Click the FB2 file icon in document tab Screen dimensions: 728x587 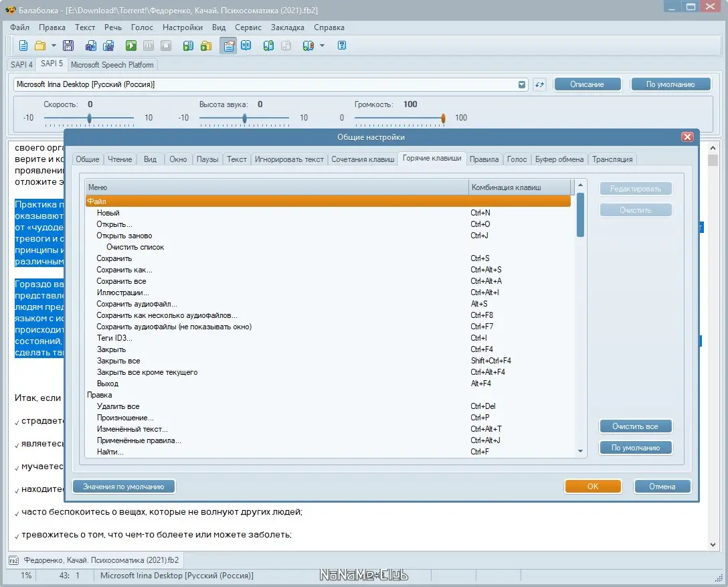tap(14, 560)
